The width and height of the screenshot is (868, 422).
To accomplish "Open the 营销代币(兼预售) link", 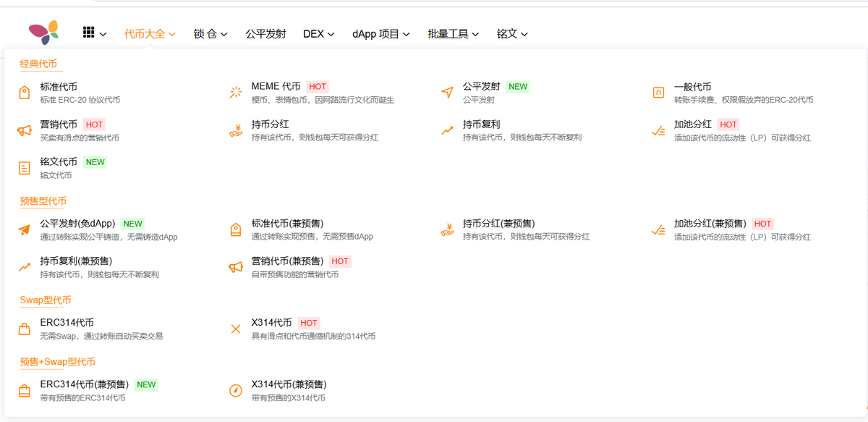I will coord(287,261).
